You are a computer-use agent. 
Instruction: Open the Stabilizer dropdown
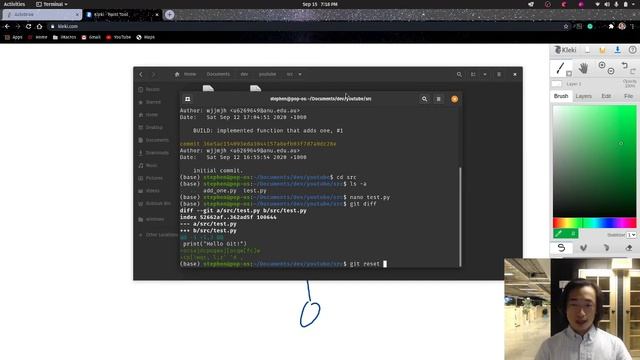coord(631,235)
